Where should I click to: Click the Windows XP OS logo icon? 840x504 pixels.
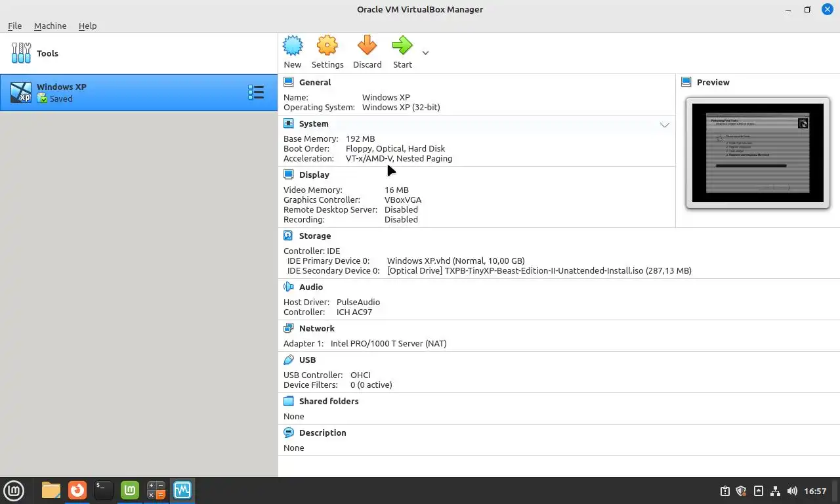[21, 93]
